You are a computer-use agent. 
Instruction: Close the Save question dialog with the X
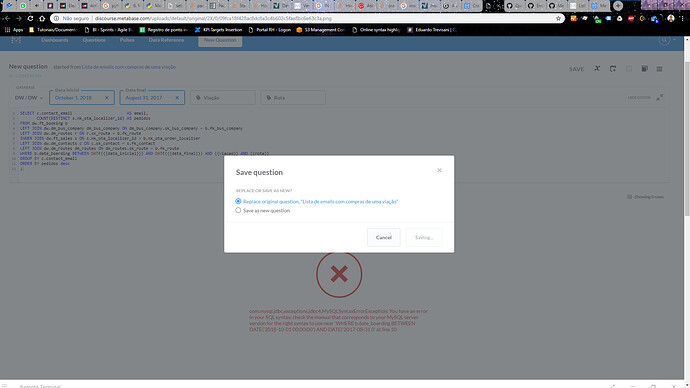(x=439, y=170)
